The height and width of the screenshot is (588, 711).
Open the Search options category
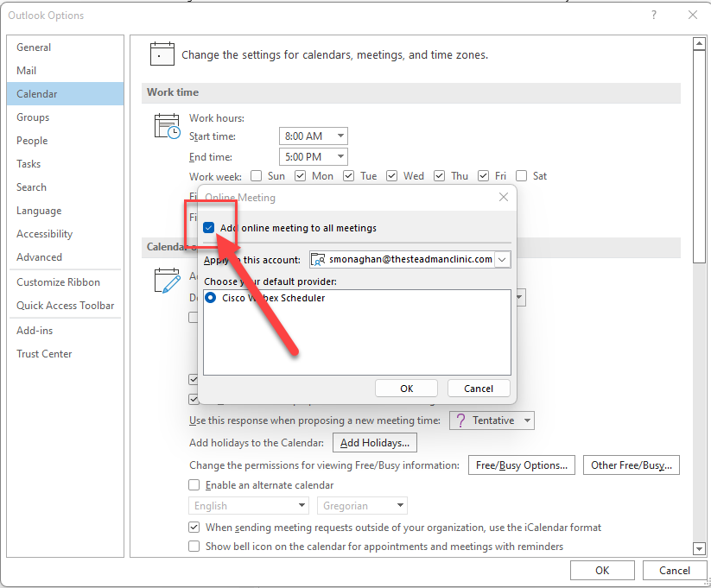tap(66, 187)
